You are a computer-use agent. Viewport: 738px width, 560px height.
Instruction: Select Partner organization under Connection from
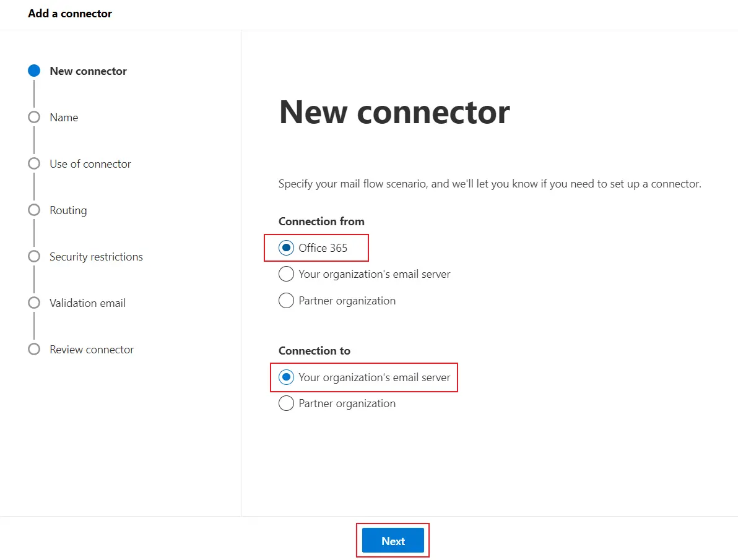point(286,300)
